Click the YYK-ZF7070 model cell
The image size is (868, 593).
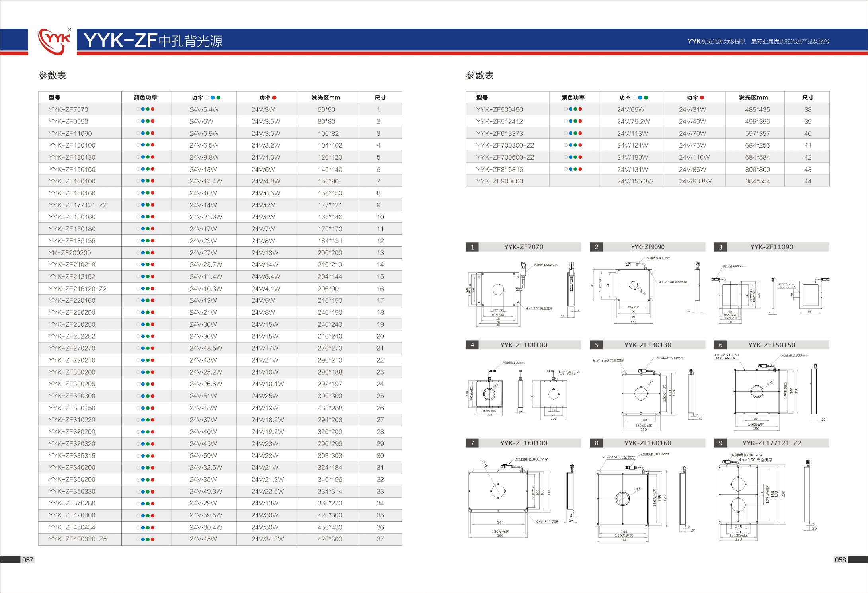pos(68,109)
